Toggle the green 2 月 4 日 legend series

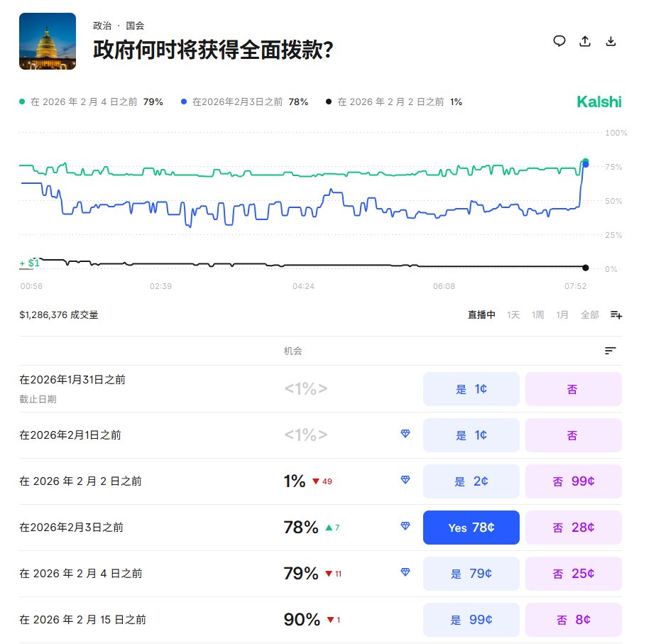90,102
